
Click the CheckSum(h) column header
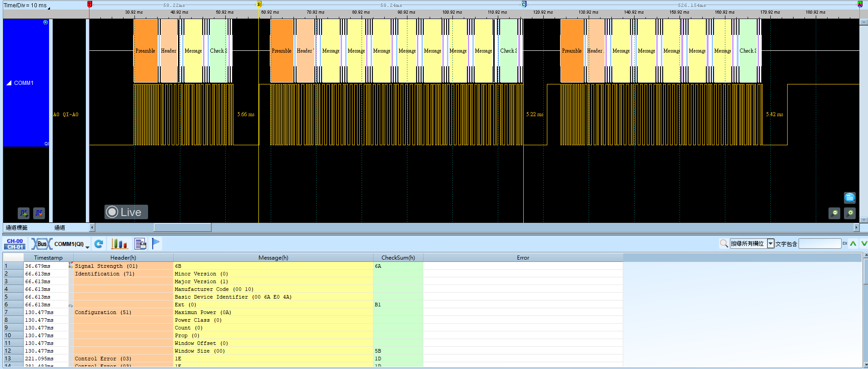pyautogui.click(x=398, y=257)
